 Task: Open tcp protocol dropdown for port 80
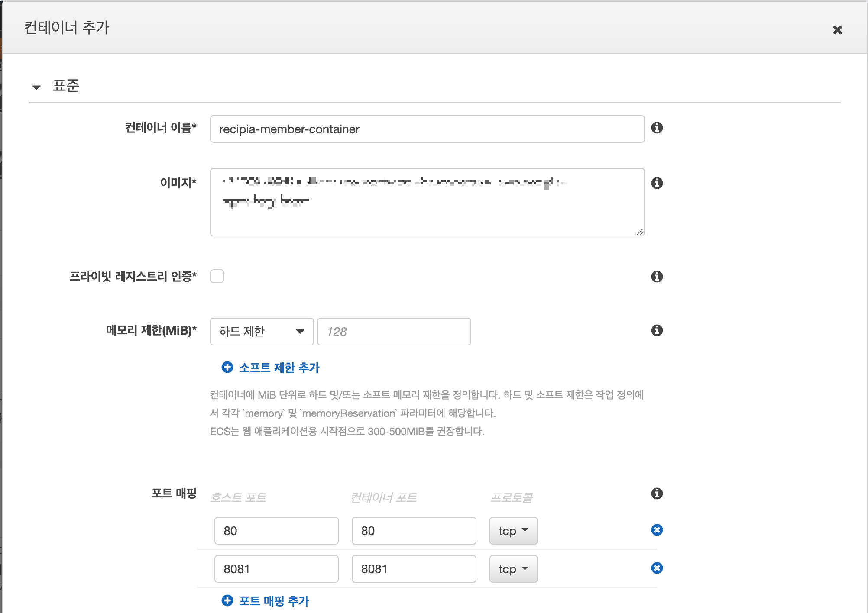pyautogui.click(x=513, y=531)
